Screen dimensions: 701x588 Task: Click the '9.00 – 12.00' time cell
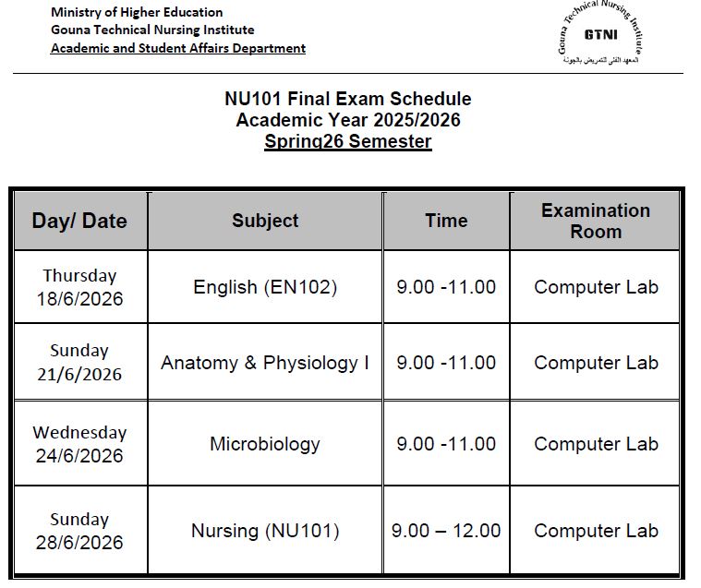(446, 531)
